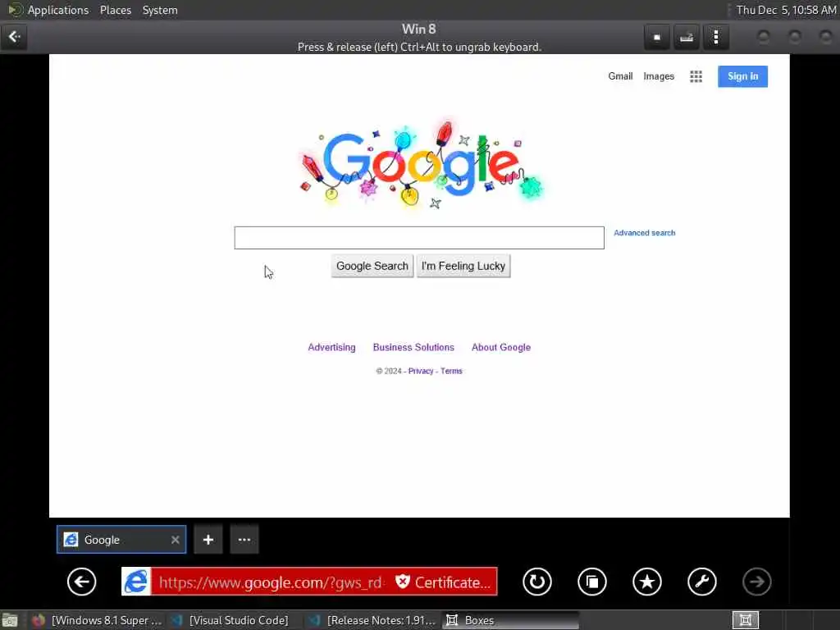
Task: Switch to Release Notes 1.91 taskbar window
Action: (373, 620)
